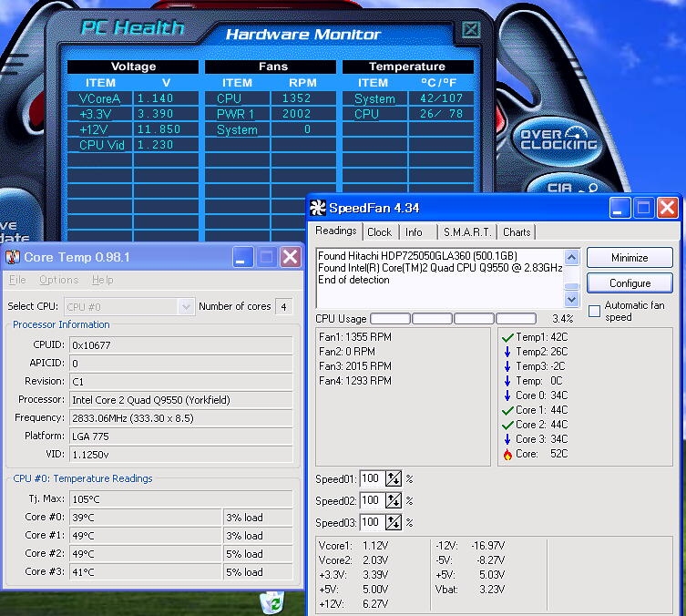Click the flame icon next to Core 52C
The image size is (686, 616).
[x=507, y=454]
